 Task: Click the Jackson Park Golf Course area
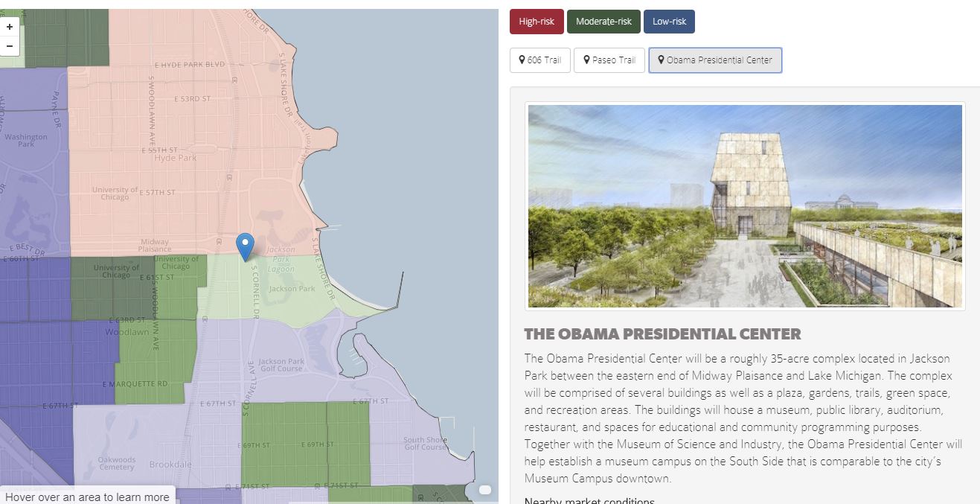(280, 365)
